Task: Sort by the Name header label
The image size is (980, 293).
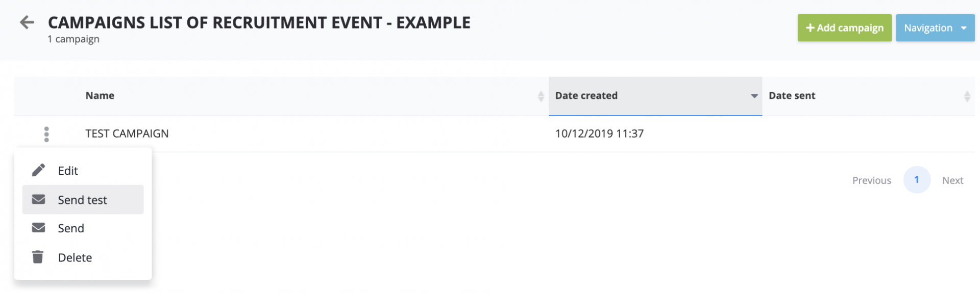Action: (x=100, y=96)
